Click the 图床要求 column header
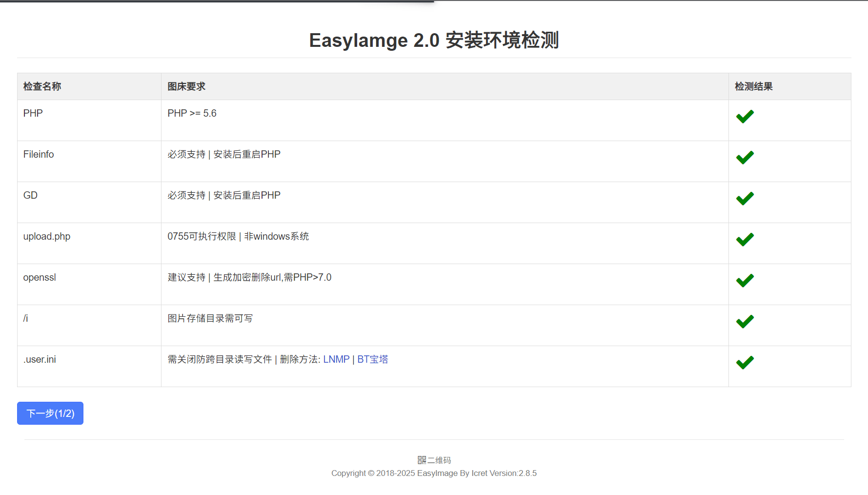The width and height of the screenshot is (868, 495). [186, 86]
